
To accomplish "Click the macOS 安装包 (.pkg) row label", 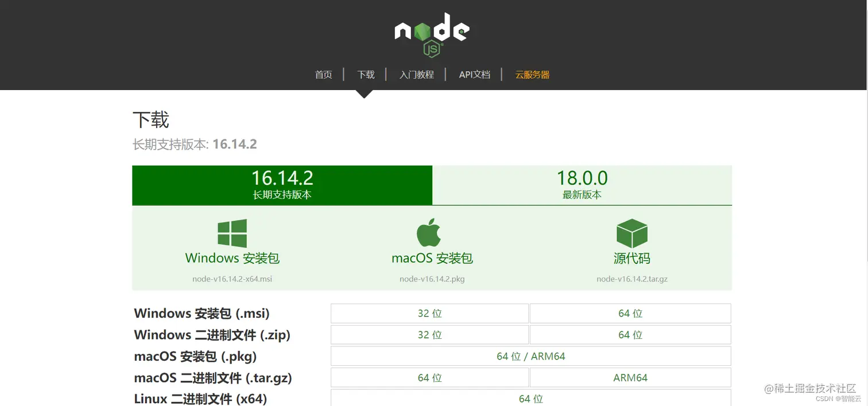I will (x=195, y=356).
